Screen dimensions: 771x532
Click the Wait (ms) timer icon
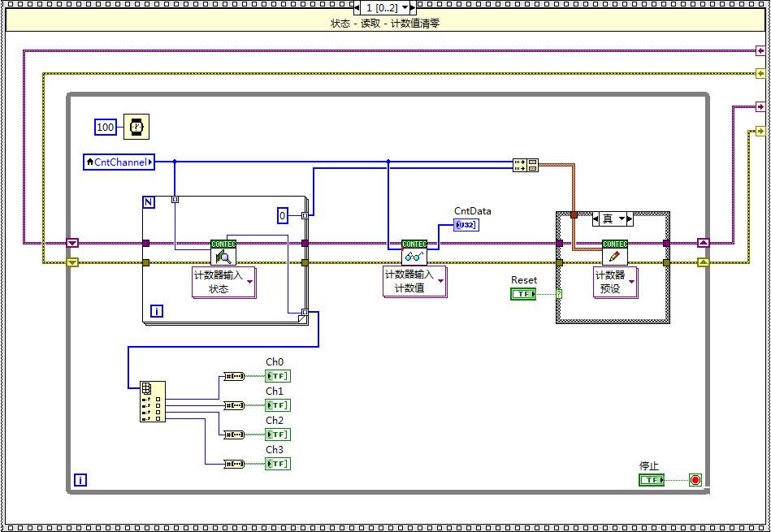coord(136,127)
